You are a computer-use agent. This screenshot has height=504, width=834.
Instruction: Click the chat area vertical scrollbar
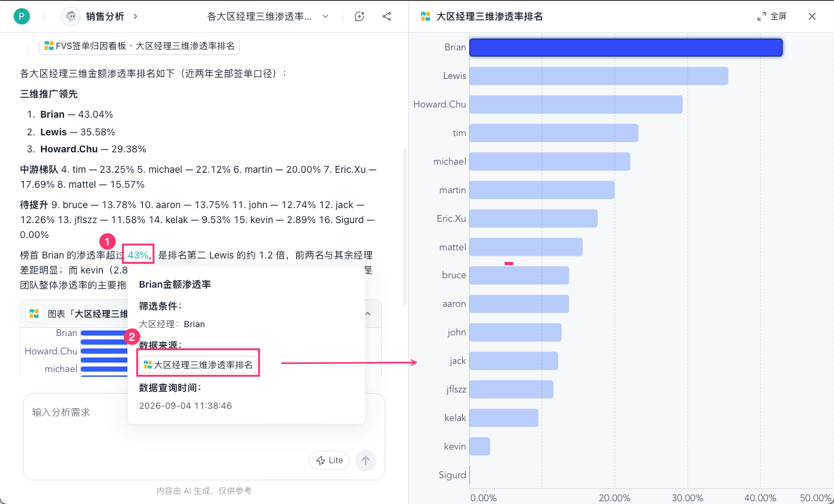click(x=404, y=226)
